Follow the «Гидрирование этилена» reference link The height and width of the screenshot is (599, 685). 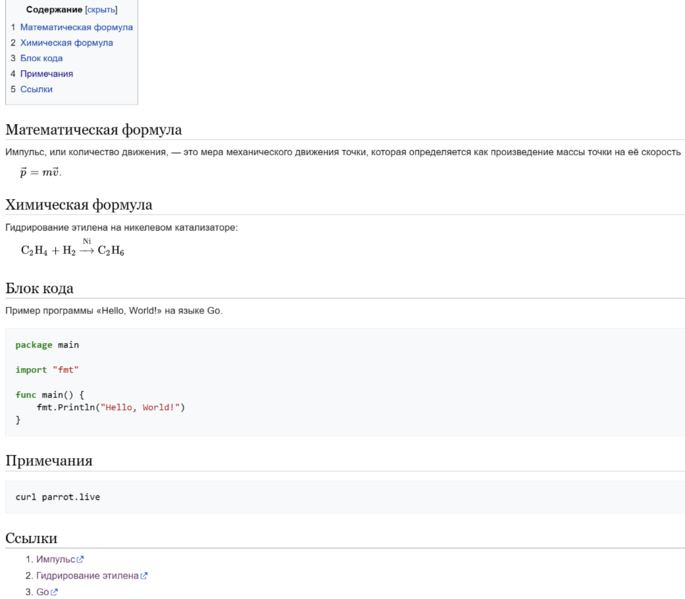click(87, 576)
